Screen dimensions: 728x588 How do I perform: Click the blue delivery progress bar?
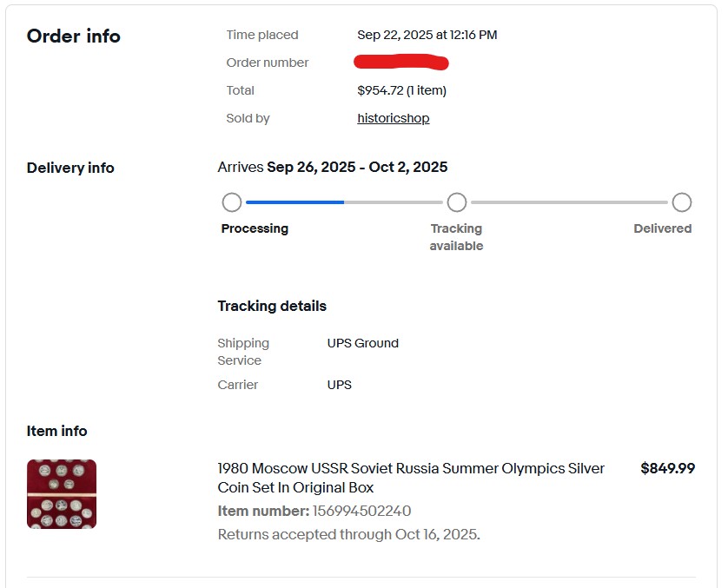click(x=295, y=202)
